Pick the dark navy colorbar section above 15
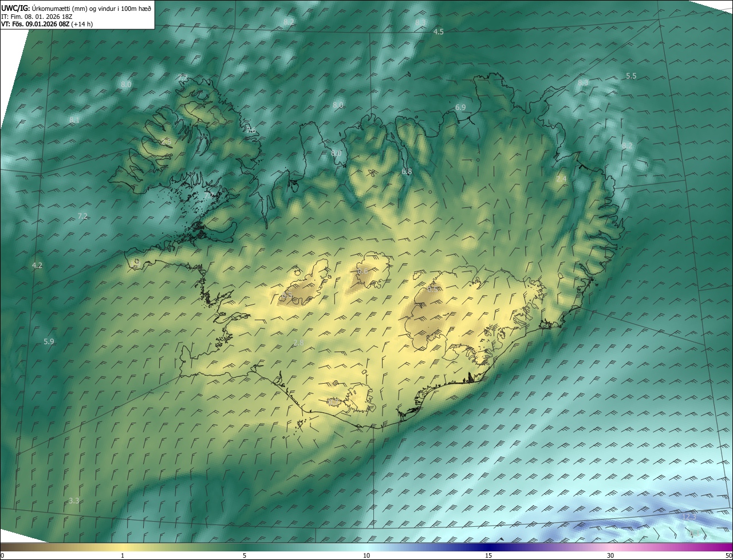The image size is (733, 560). coord(488,547)
